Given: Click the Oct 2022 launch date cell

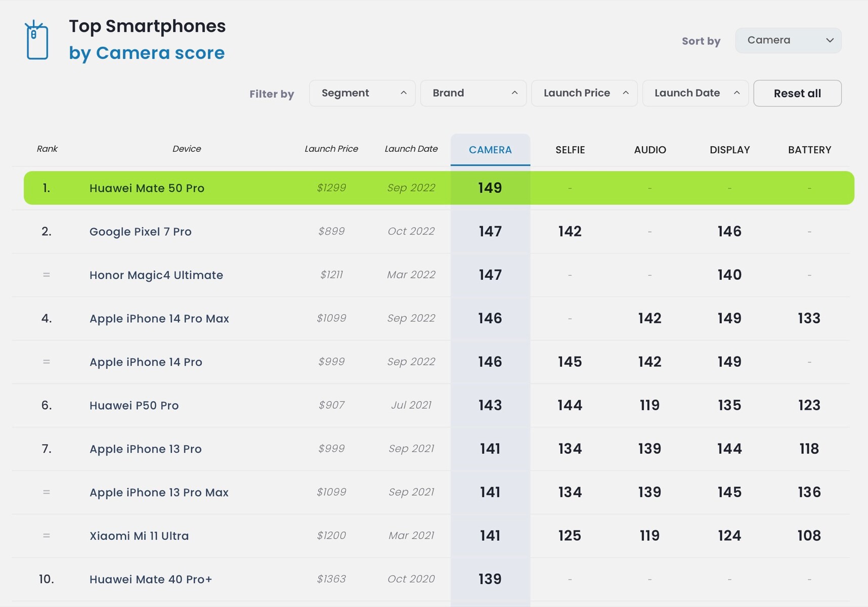Looking at the screenshot, I should coord(411,231).
